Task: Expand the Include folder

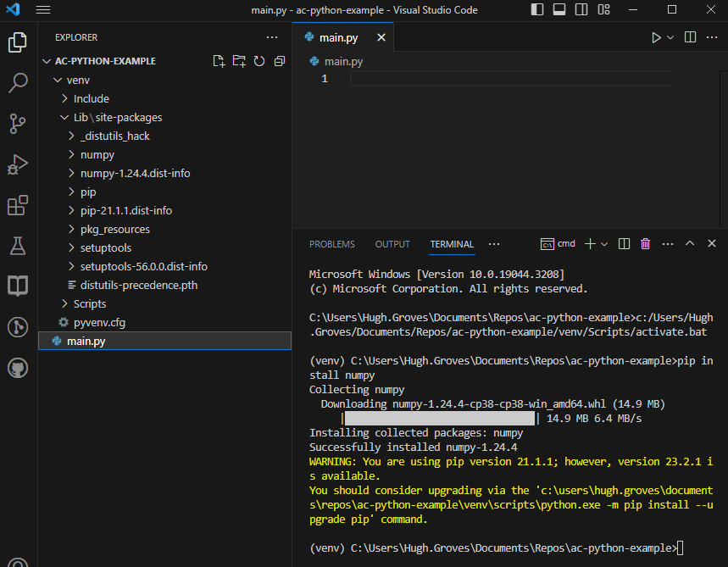Action: tap(64, 98)
